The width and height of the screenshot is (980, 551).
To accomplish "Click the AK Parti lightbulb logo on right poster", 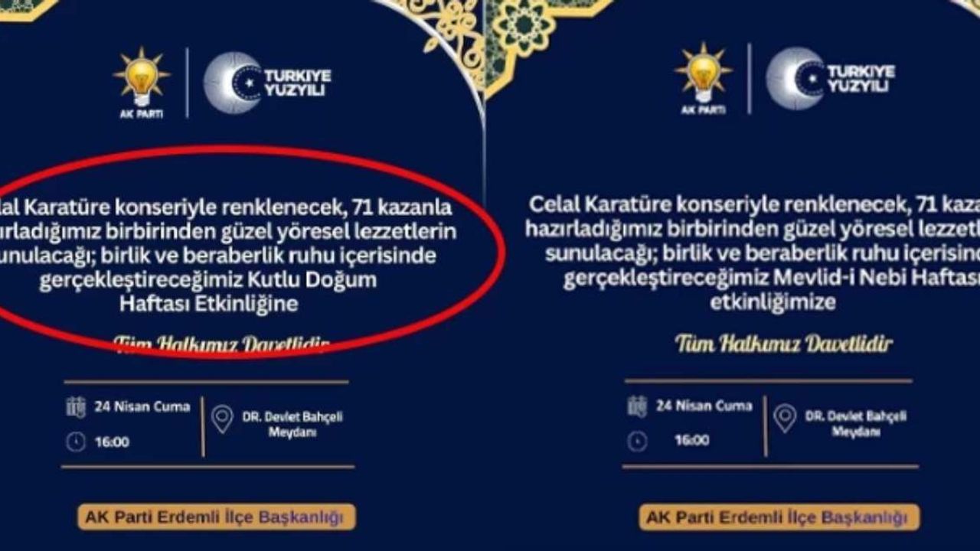I will coord(703,78).
